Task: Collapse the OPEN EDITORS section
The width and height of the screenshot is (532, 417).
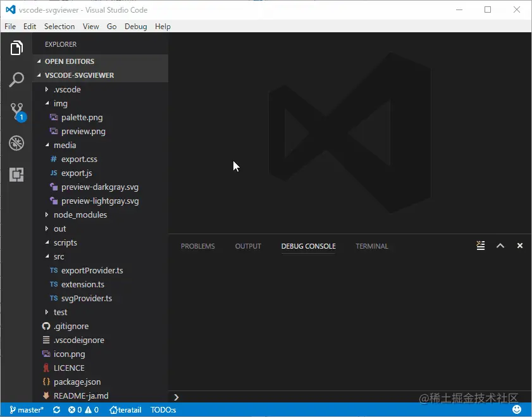Action: [x=101, y=61]
